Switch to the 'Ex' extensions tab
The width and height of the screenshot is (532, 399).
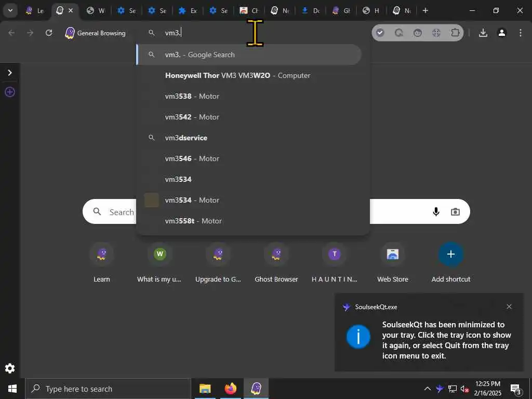188,10
